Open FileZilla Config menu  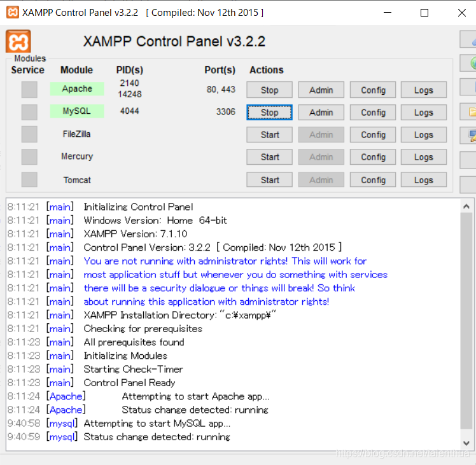pos(373,134)
